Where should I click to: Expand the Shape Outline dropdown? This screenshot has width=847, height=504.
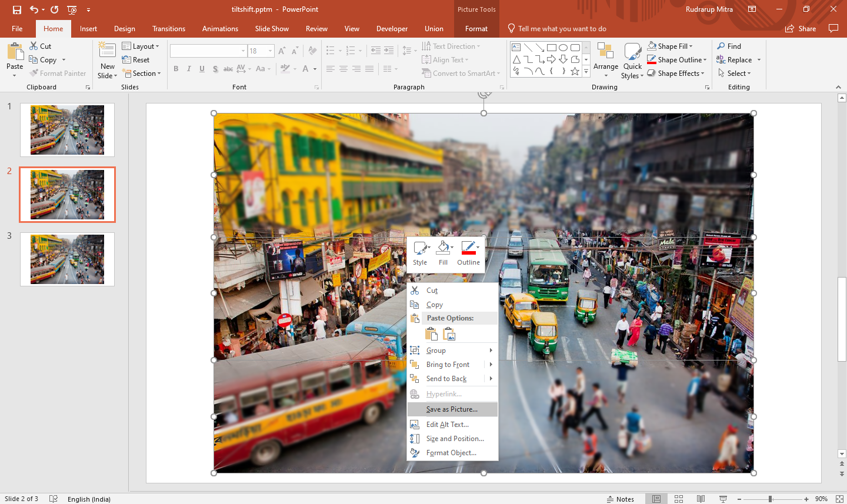point(705,60)
